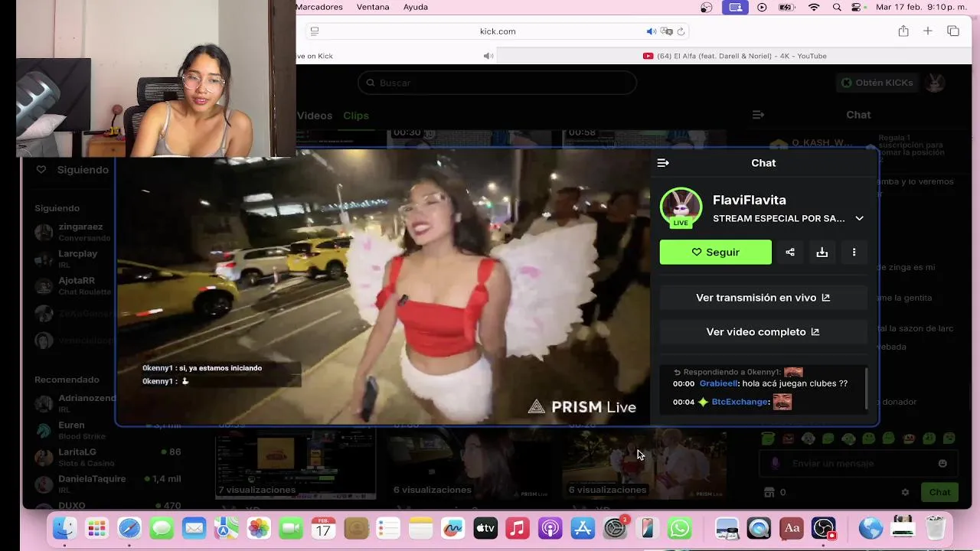Download the clip with the download icon
The image size is (980, 551).
pos(822,252)
